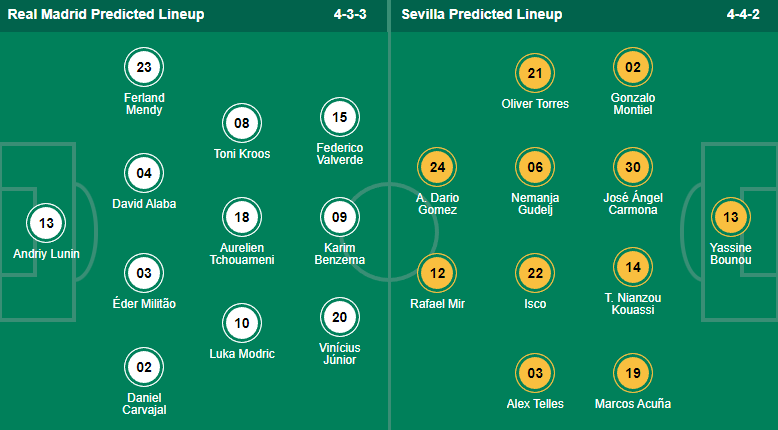Select Marcos Acuña's number 19 badge

tap(633, 373)
